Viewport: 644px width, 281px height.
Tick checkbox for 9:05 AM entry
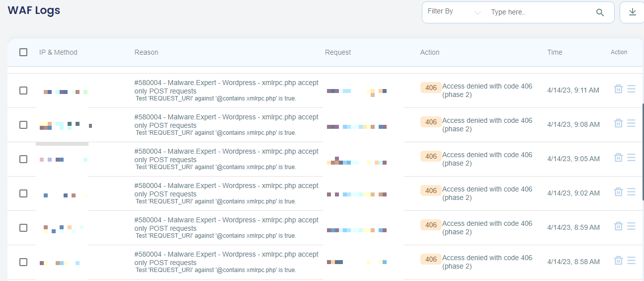[x=23, y=159]
